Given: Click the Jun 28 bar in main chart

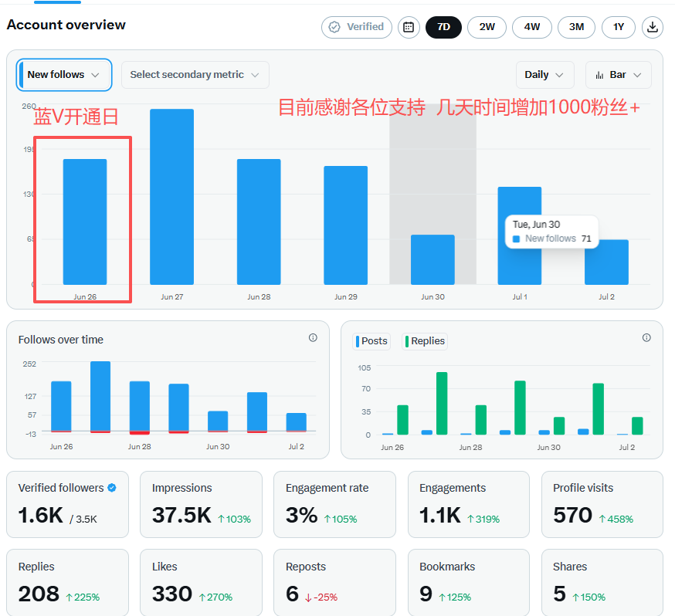Looking at the screenshot, I should 259,222.
